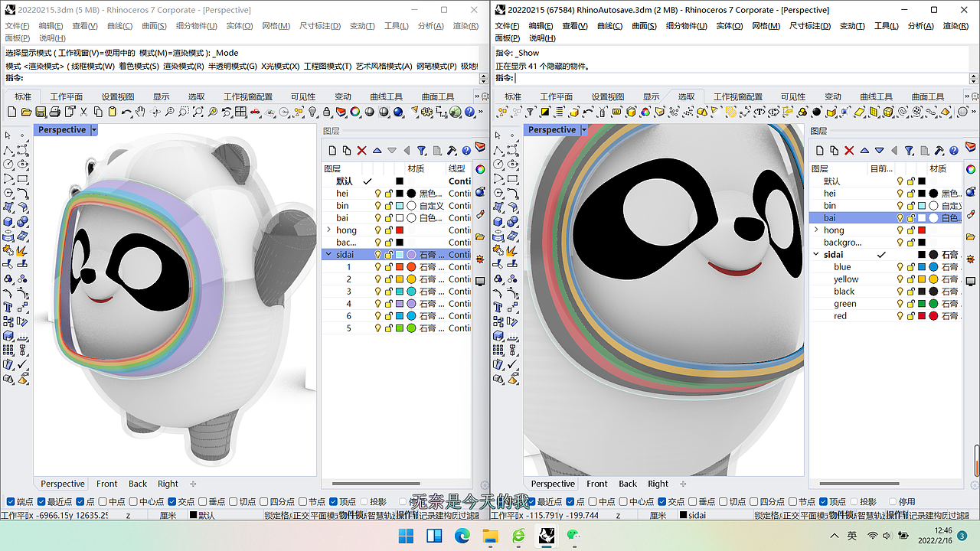Click 工程图模式(T) option in left command line

point(328,67)
